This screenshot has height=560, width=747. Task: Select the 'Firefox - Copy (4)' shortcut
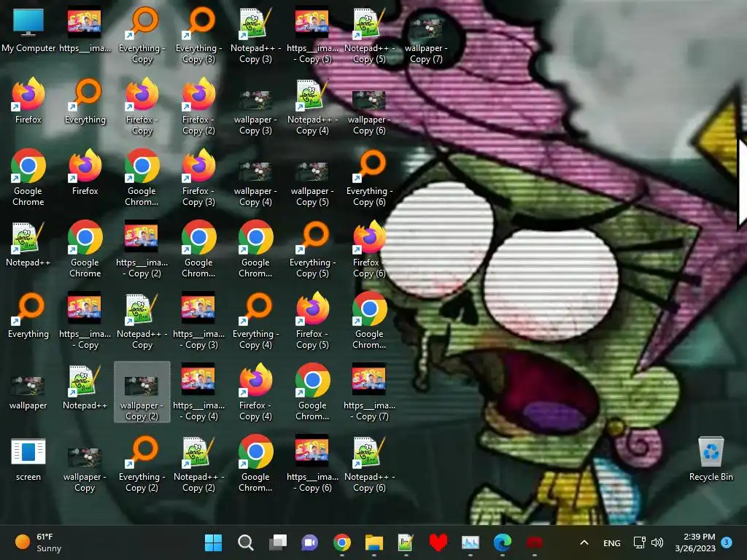pyautogui.click(x=255, y=392)
